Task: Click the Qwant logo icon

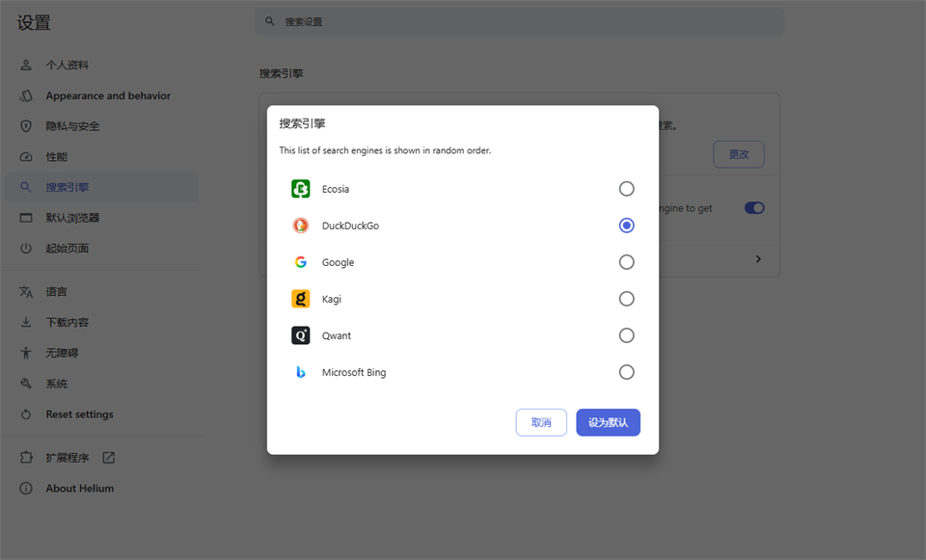Action: coord(301,334)
